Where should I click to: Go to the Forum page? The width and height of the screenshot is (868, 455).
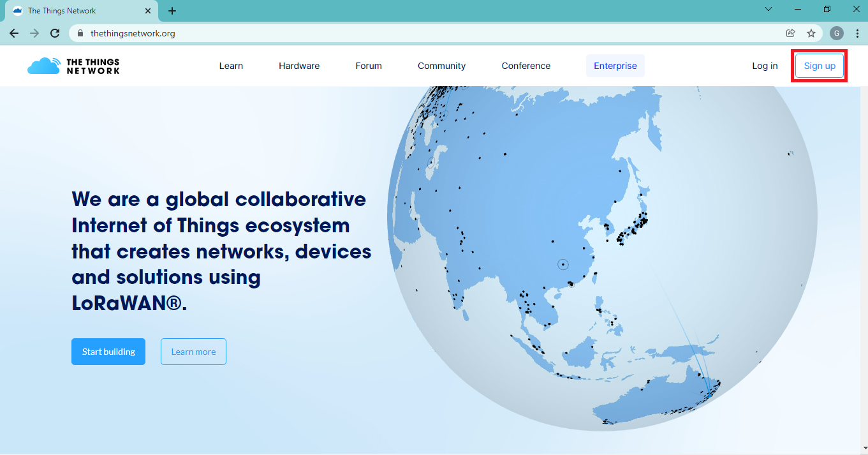tap(369, 66)
